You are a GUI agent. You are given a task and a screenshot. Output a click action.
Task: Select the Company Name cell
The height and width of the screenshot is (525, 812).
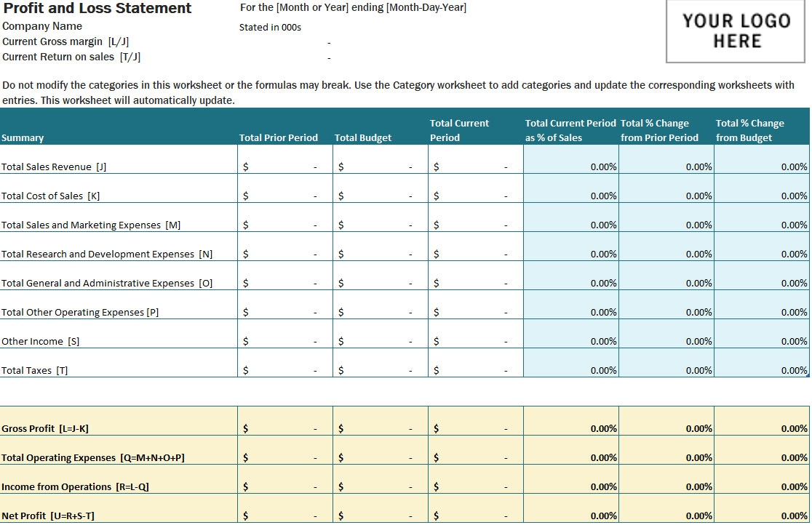[x=42, y=26]
